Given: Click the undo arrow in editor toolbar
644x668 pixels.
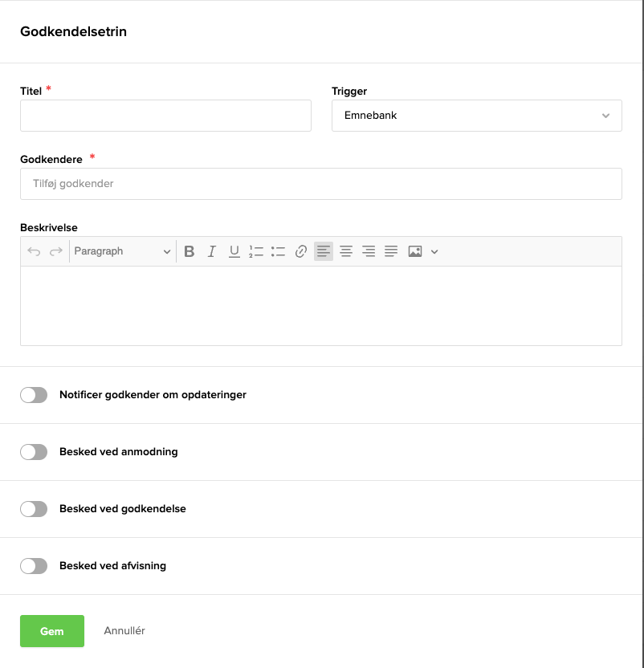Looking at the screenshot, I should [34, 251].
